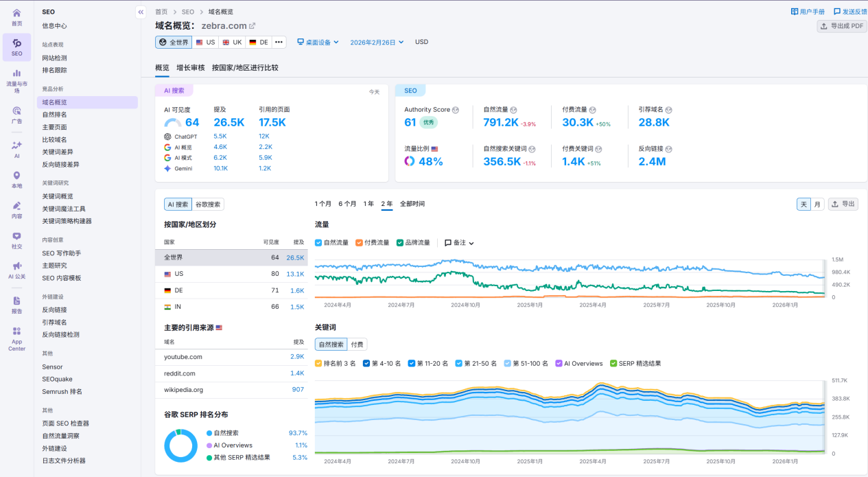The width and height of the screenshot is (868, 477).
Task: Switch chart granularity to 月
Action: (x=817, y=204)
